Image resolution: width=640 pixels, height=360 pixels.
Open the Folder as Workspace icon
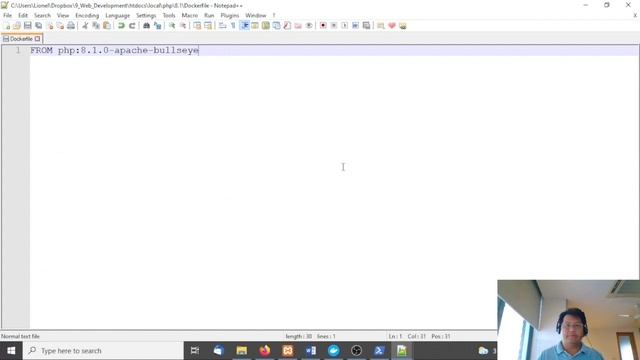click(298, 26)
